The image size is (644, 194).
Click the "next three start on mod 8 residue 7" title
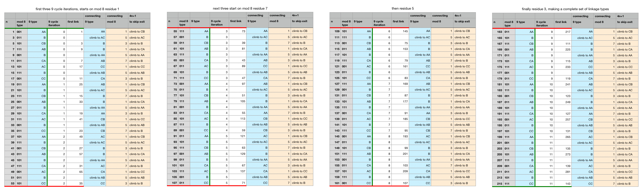[x=240, y=8]
